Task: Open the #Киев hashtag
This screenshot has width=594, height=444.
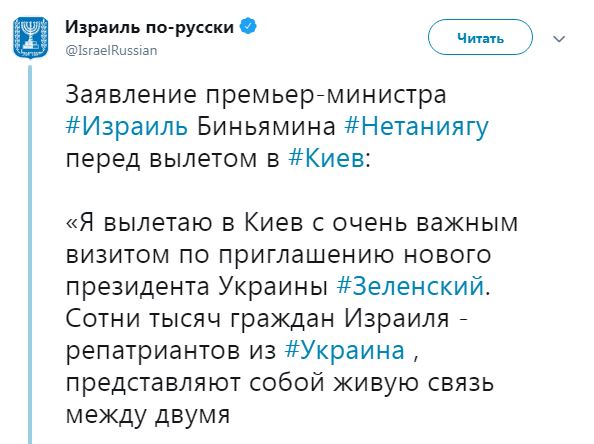Action: (x=326, y=158)
